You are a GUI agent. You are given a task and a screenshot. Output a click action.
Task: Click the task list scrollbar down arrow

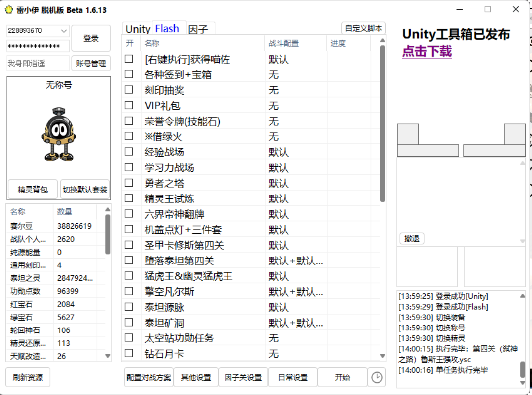point(382,355)
